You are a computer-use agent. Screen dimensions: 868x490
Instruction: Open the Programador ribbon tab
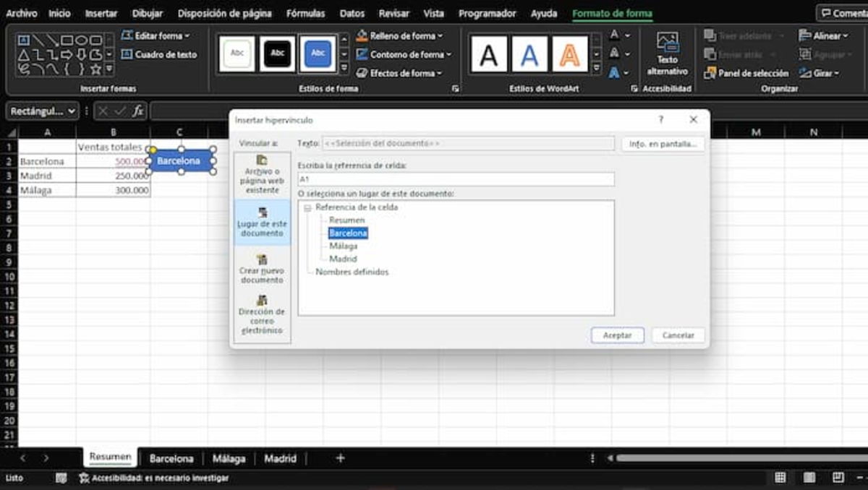(x=488, y=12)
